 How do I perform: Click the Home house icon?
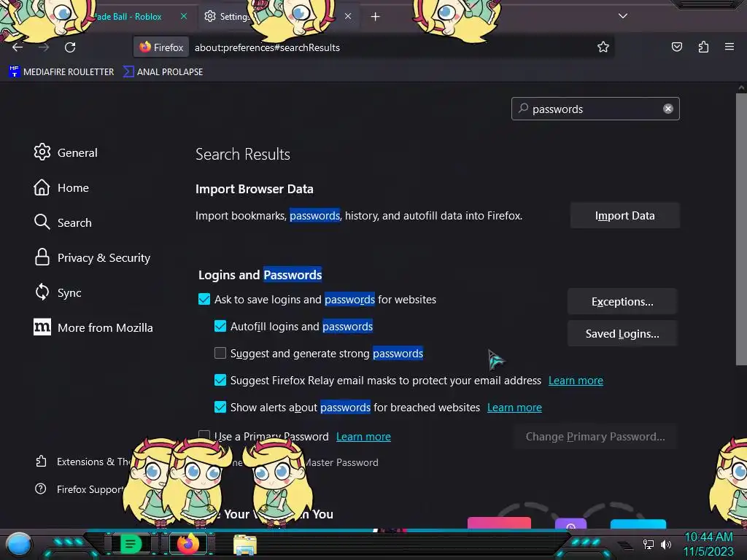tap(42, 187)
